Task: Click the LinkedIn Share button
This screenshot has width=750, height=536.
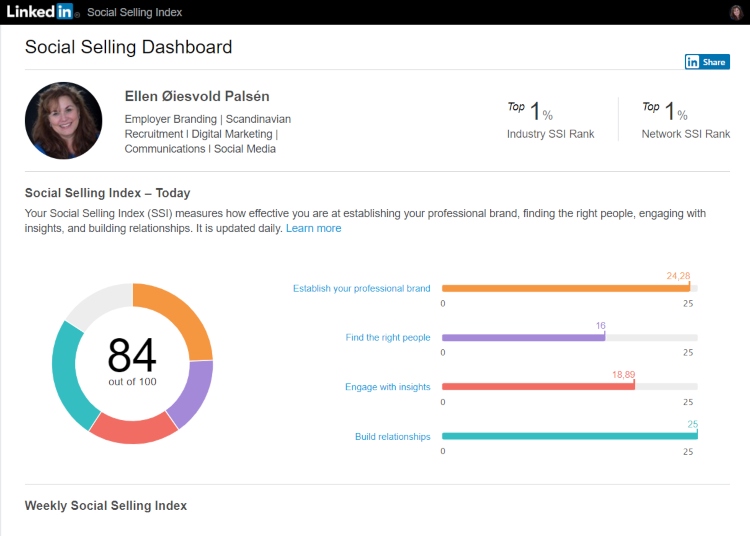Action: (x=707, y=62)
